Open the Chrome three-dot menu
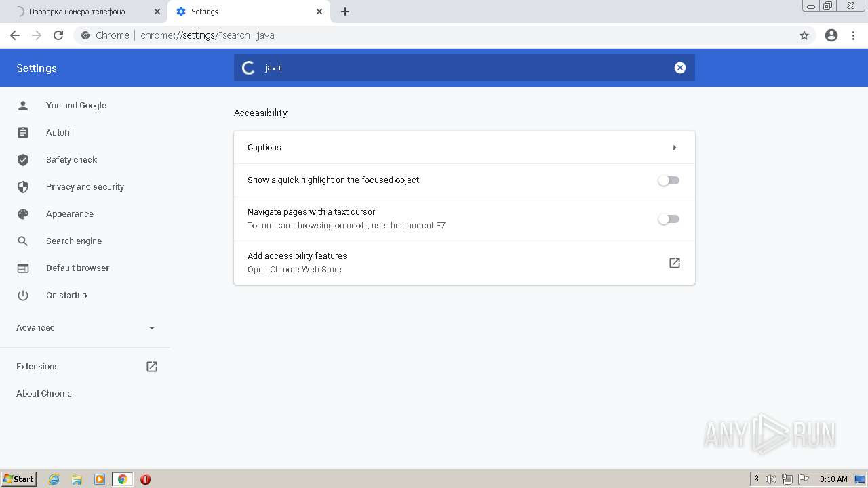 pyautogui.click(x=854, y=35)
